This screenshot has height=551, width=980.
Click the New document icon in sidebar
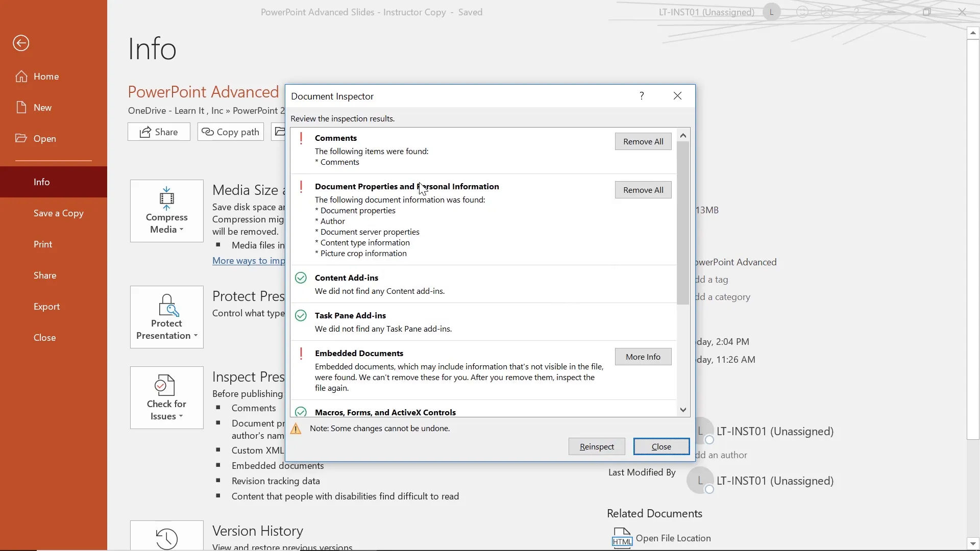(x=21, y=108)
